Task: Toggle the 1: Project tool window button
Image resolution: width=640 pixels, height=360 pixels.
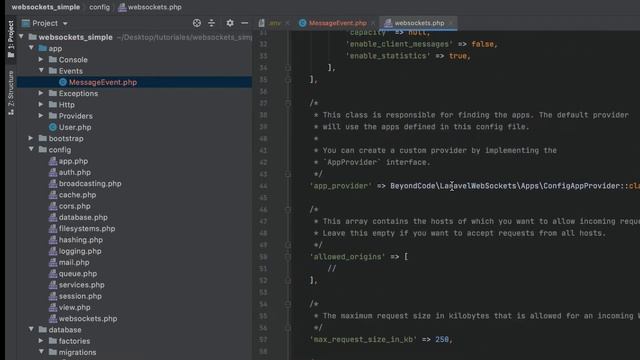Action: click(x=11, y=39)
